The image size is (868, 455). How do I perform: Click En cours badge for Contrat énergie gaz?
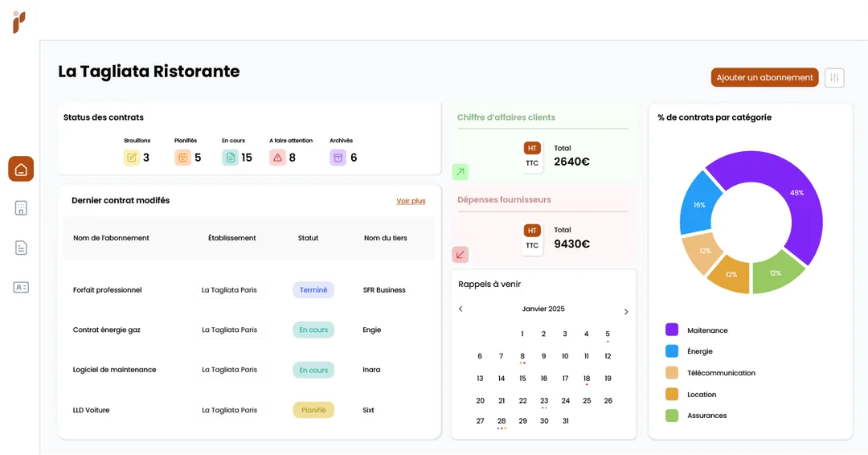pyautogui.click(x=313, y=330)
